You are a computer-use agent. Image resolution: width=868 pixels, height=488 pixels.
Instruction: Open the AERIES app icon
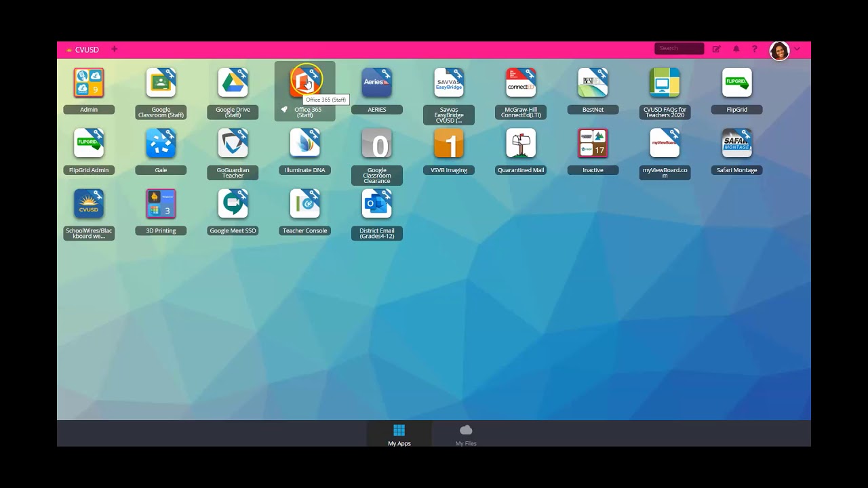point(377,83)
